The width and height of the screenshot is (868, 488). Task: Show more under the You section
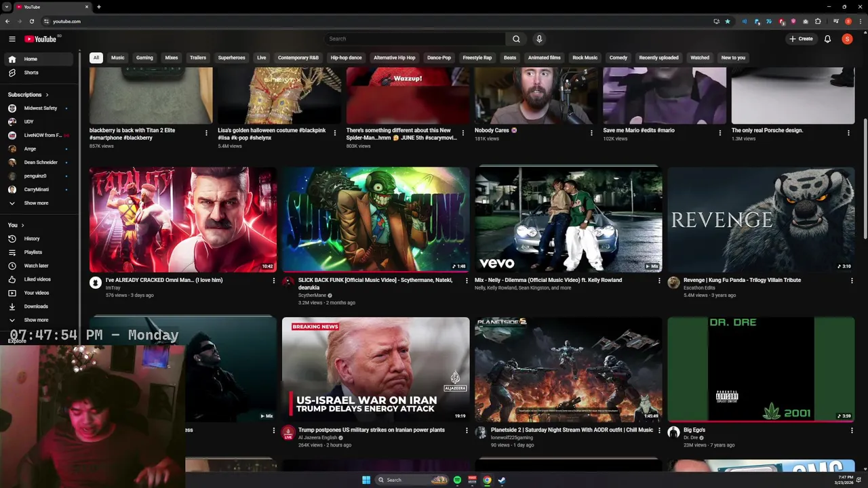39,320
